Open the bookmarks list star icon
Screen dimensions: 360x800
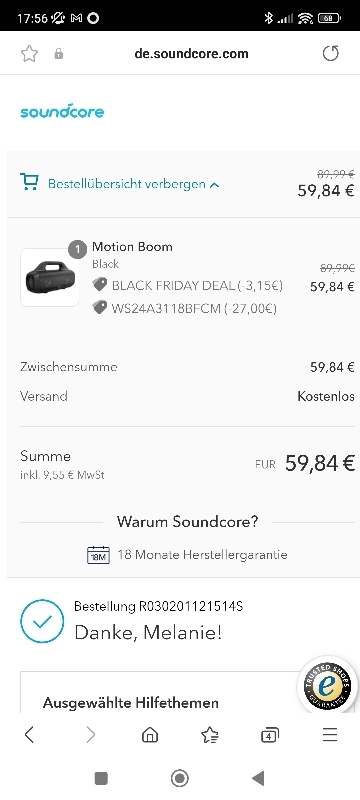pos(210,735)
